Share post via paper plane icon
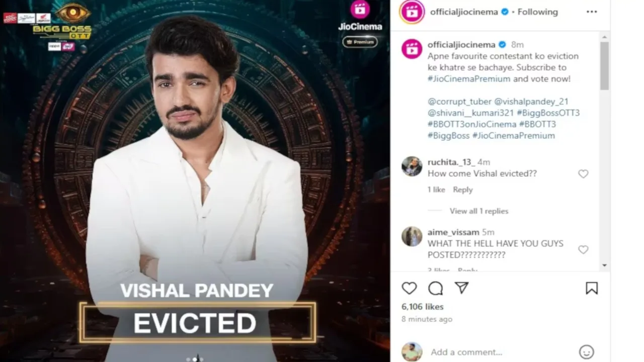 coord(461,288)
